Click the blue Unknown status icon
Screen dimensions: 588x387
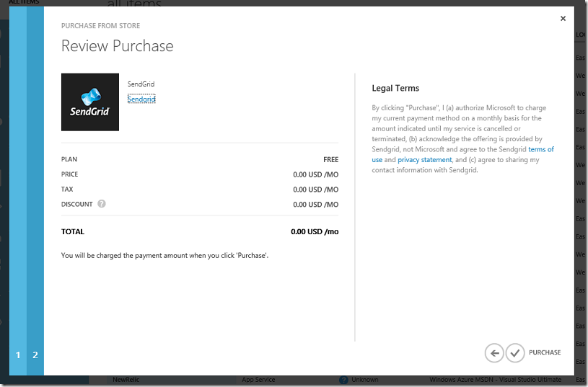(x=343, y=380)
